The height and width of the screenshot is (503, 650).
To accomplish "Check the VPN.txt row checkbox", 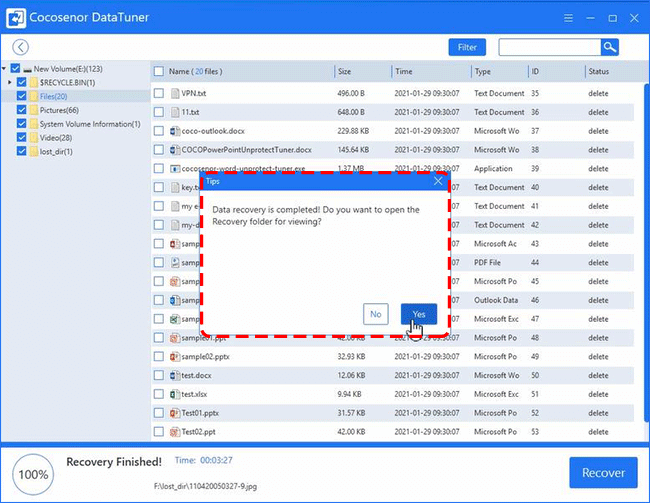I will pos(159,93).
